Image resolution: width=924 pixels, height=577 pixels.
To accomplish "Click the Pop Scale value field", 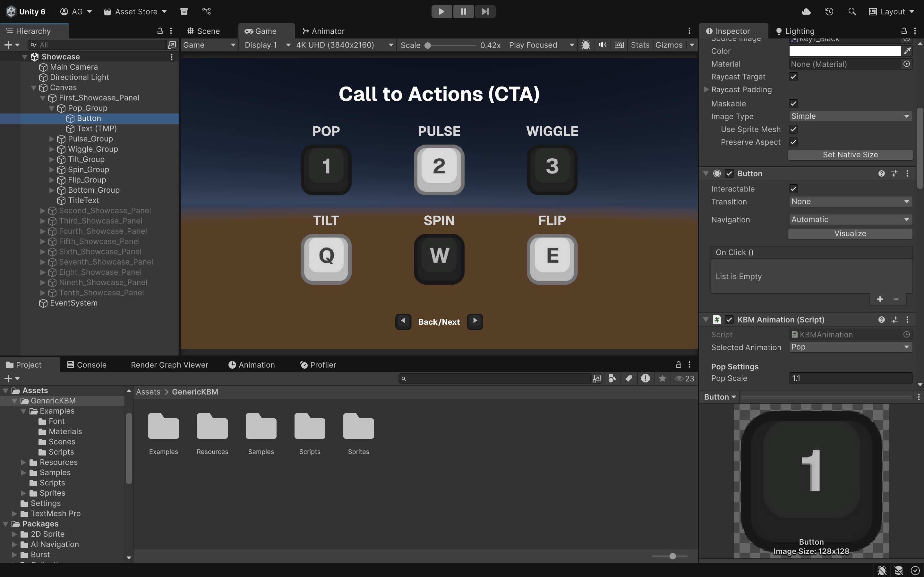I will (850, 378).
